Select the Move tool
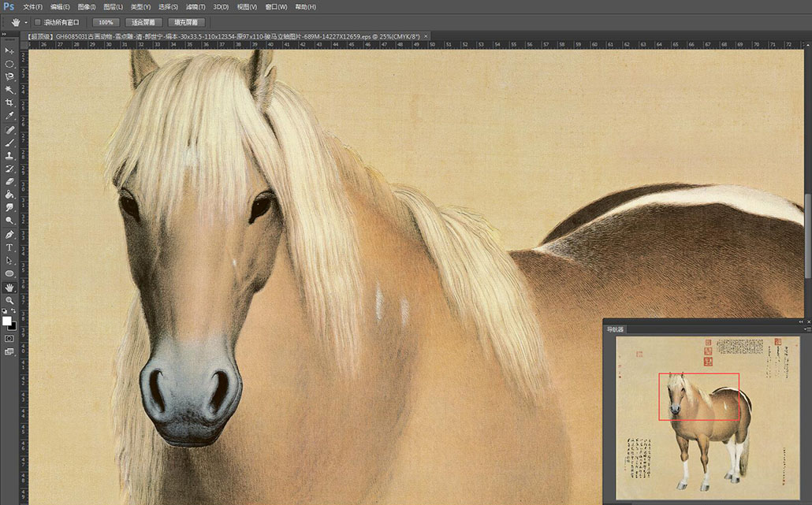This screenshot has height=505, width=812. [x=9, y=50]
